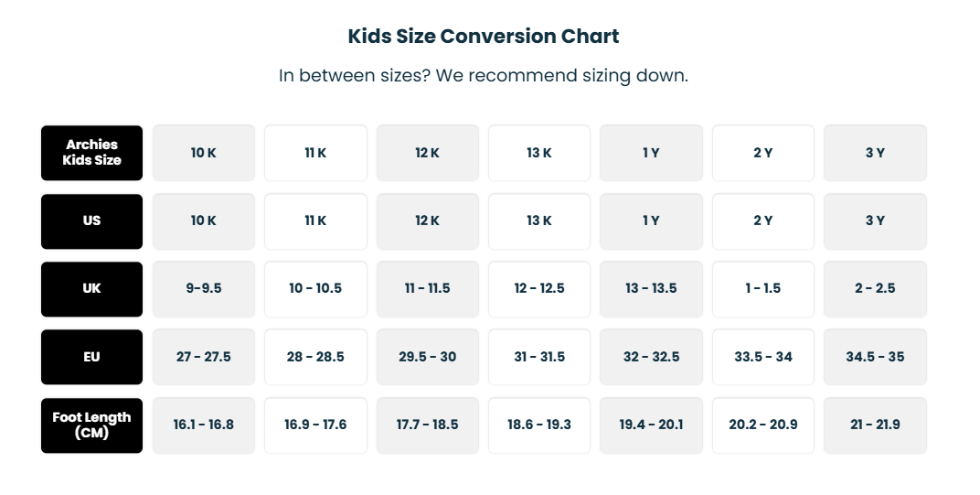Click the UK size 9-9.5 cell
980x495 pixels.
[x=204, y=288]
